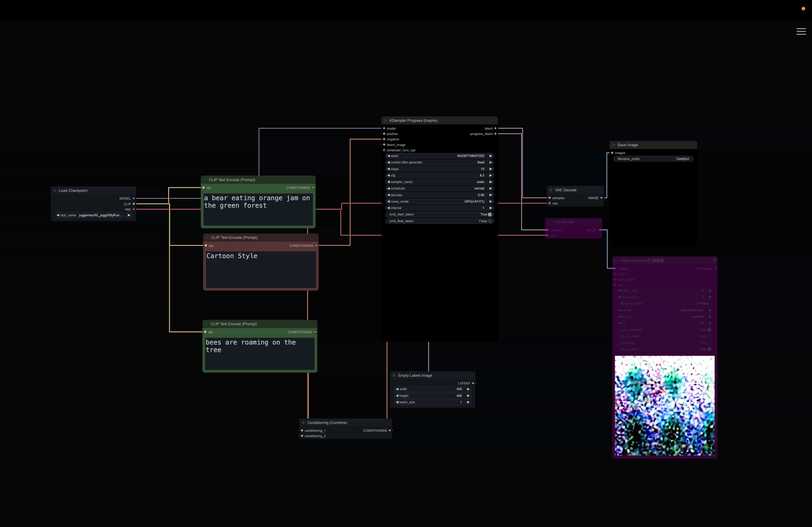Open ckpt_name checkpoint selector

[93, 215]
